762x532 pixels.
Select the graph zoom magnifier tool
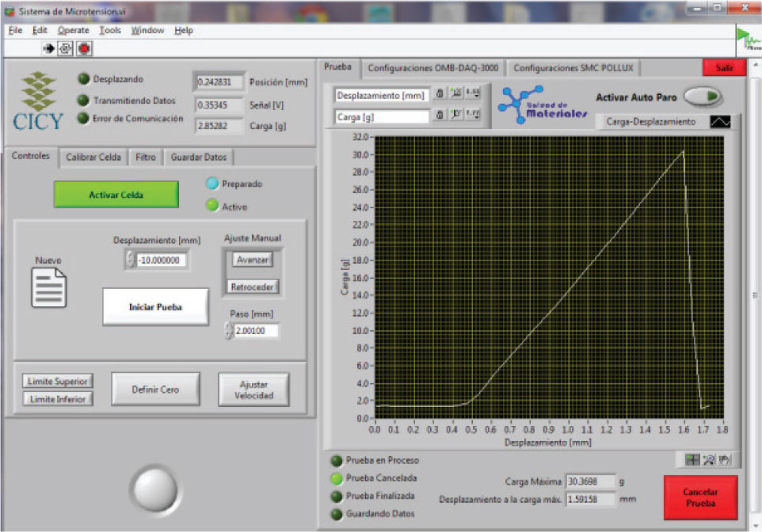709,459
